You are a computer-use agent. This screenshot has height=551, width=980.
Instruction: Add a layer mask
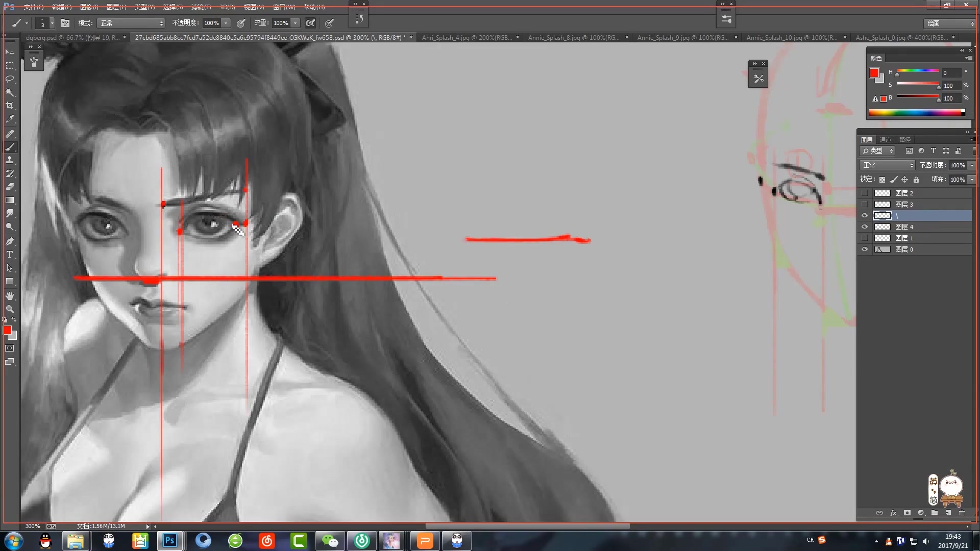point(907,513)
